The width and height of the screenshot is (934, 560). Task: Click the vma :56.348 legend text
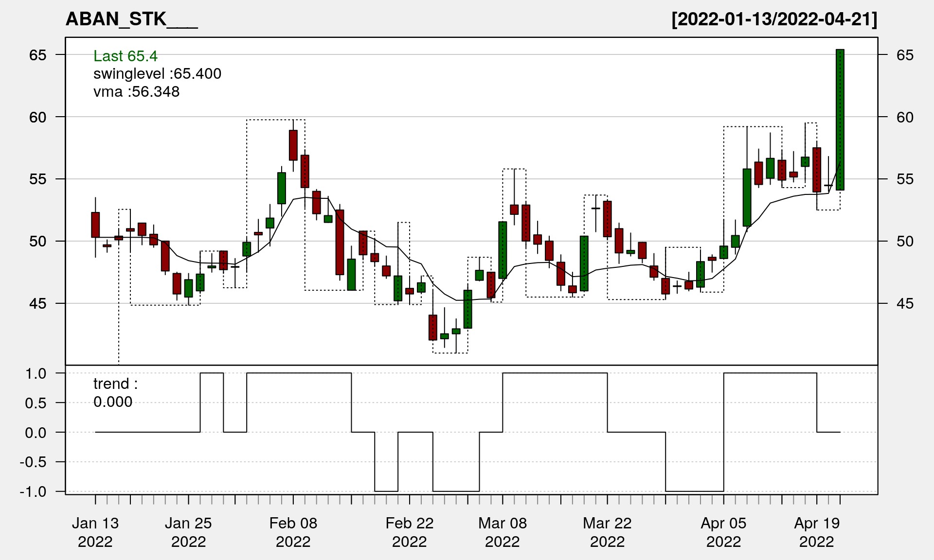click(x=136, y=92)
